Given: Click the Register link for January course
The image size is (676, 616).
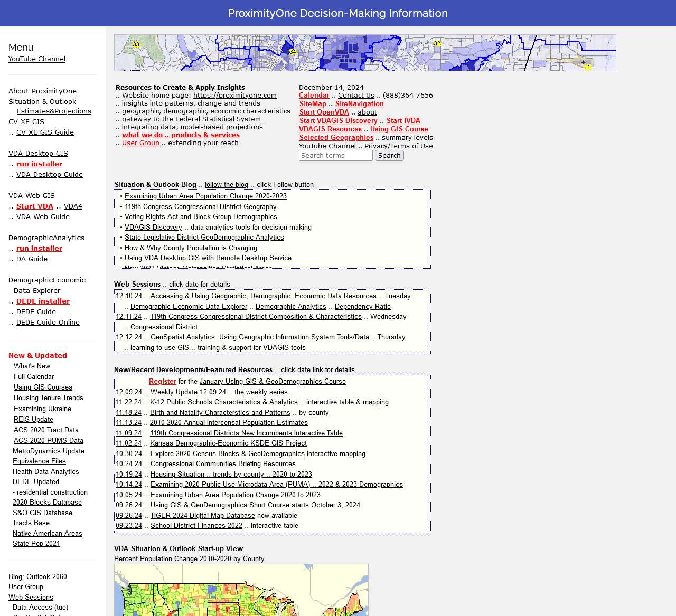Looking at the screenshot, I should pyautogui.click(x=163, y=382).
